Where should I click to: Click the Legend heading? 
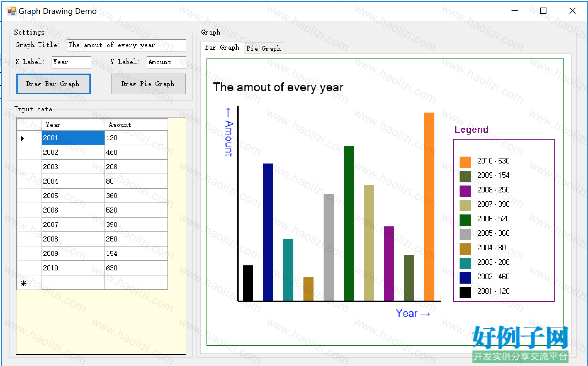tap(471, 130)
